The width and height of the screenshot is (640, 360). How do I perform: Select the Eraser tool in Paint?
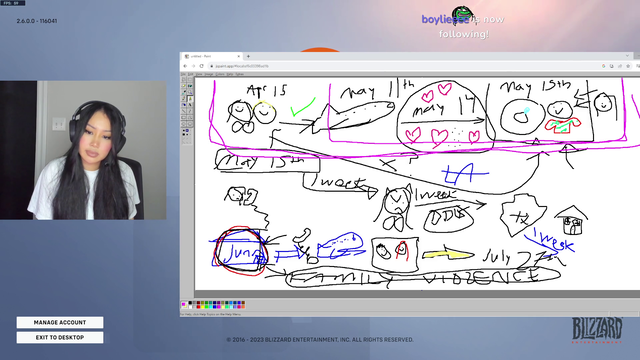[184, 86]
